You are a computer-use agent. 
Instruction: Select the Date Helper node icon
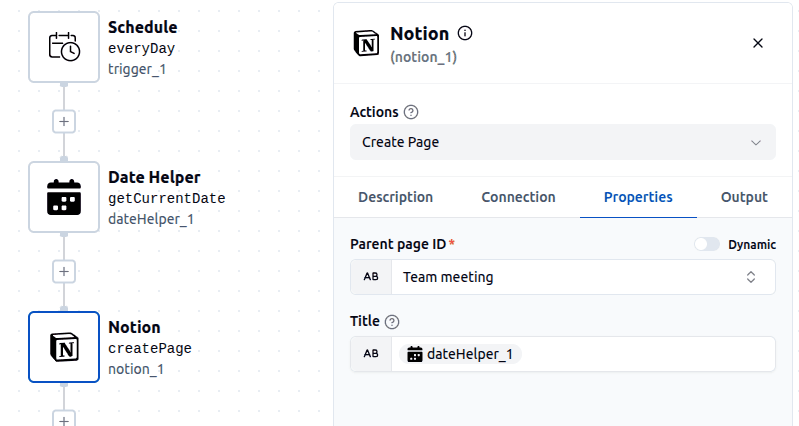click(x=64, y=197)
